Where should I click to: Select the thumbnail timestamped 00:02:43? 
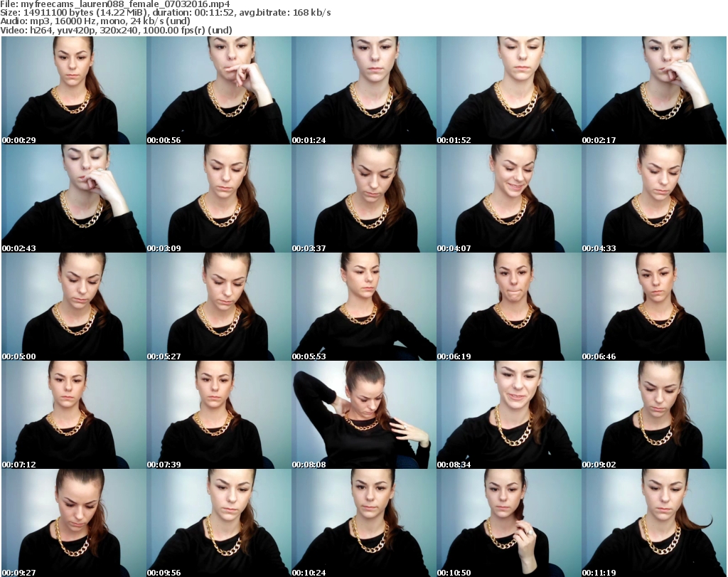click(x=74, y=198)
